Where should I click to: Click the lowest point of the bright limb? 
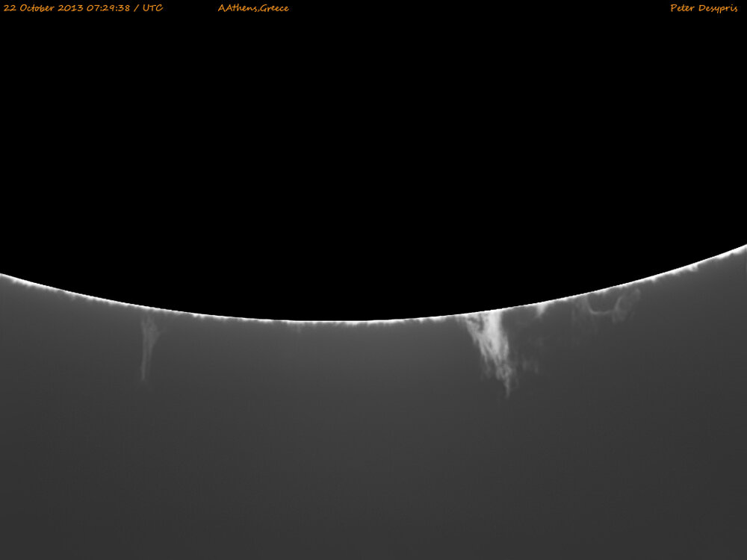click(x=359, y=321)
